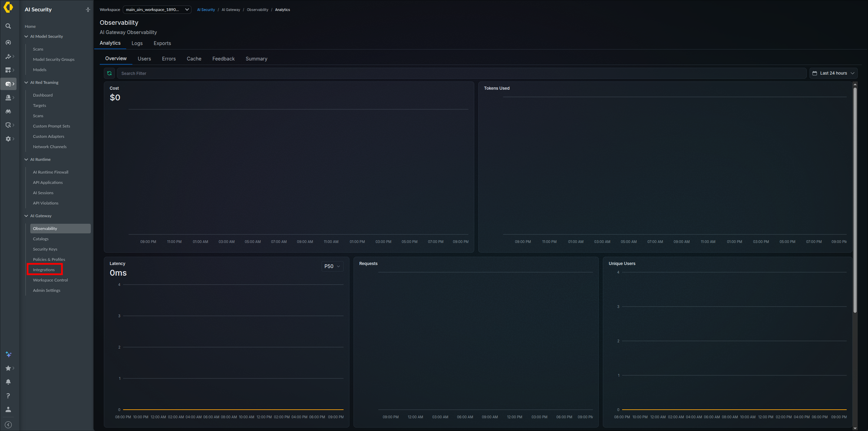Click the green refresh icon beside Search Filter
Image resolution: width=868 pixels, height=431 pixels.
click(x=109, y=73)
